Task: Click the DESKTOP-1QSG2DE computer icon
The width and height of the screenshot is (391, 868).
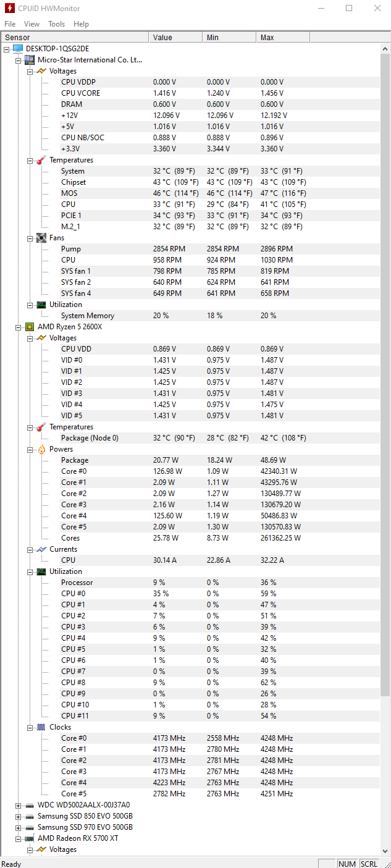Action: tap(18, 49)
